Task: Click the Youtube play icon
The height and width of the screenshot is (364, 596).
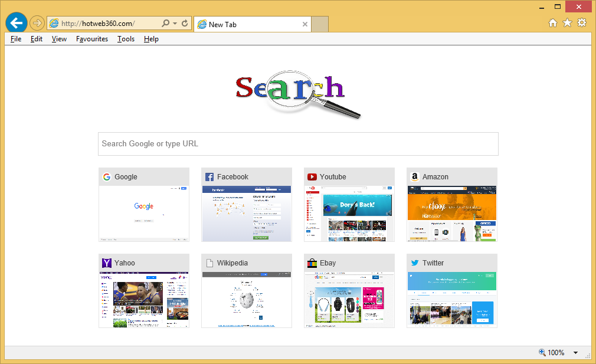Action: coord(312,176)
